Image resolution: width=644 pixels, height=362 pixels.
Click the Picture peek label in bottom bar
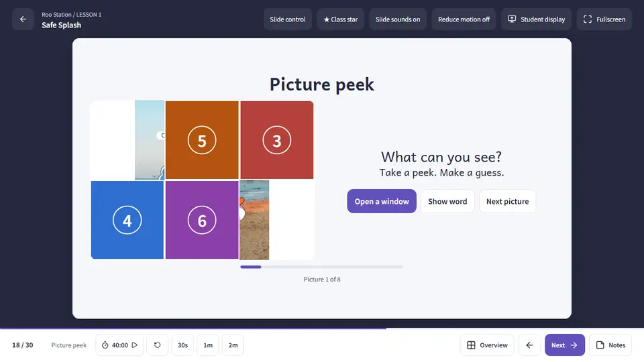[69, 345]
